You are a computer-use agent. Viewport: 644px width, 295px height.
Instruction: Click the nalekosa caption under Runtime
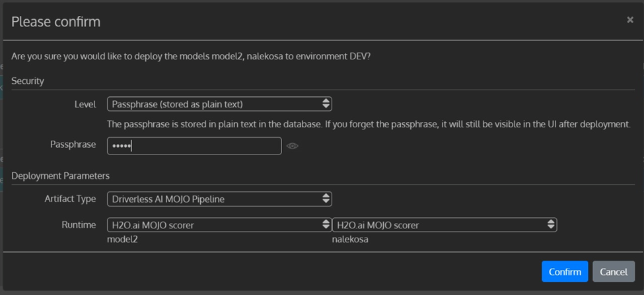(x=350, y=240)
